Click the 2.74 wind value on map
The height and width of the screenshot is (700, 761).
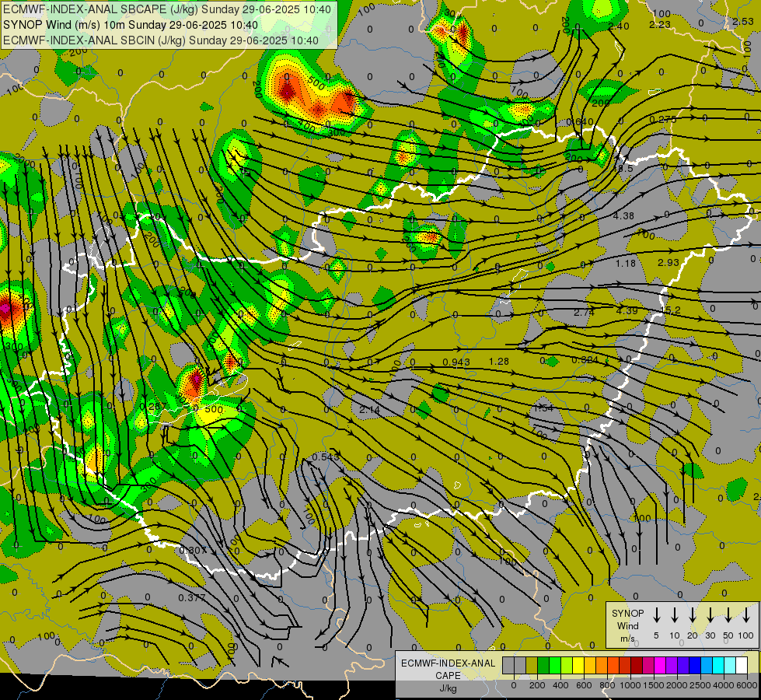[x=583, y=313]
